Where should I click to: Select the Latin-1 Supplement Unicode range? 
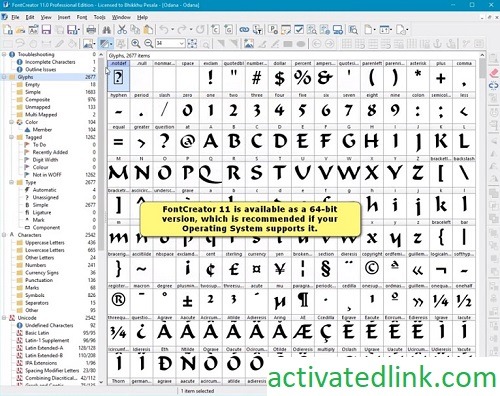coord(47,340)
